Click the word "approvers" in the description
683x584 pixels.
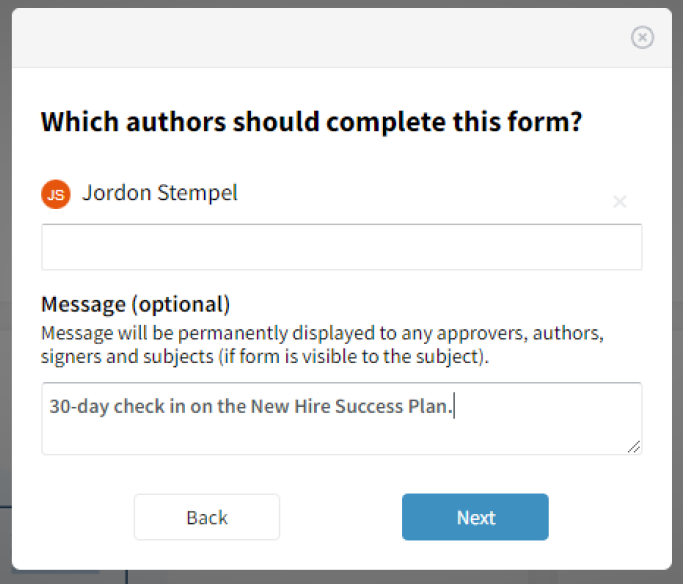(x=482, y=334)
